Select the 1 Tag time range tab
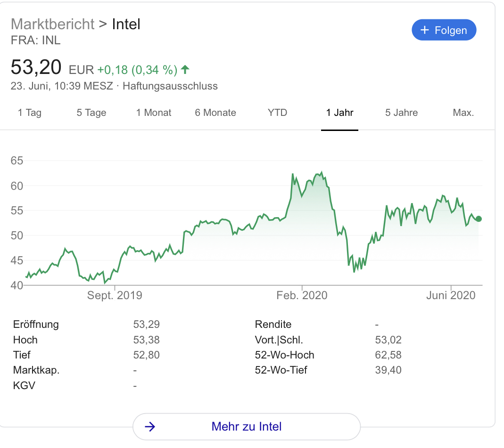Image resolution: width=504 pixels, height=448 pixels. pyautogui.click(x=30, y=113)
